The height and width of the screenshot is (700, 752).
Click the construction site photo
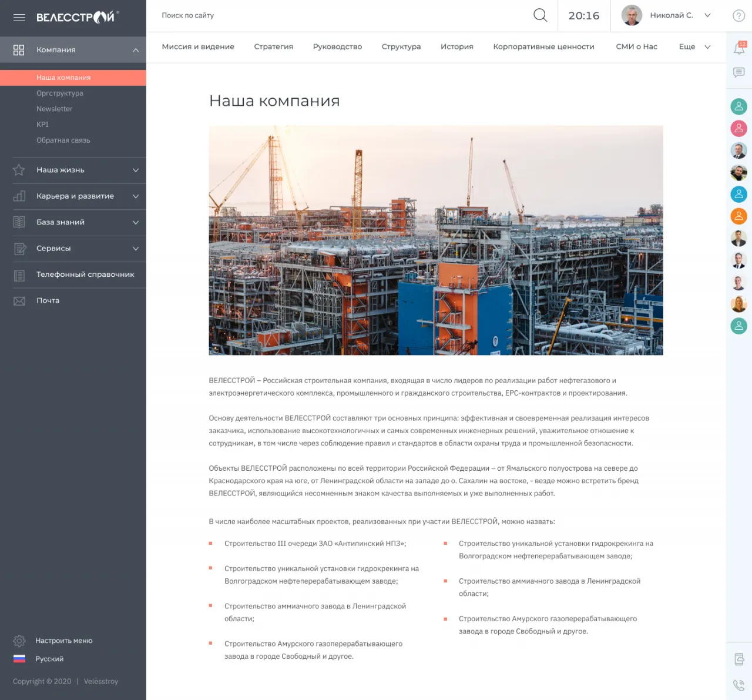click(x=436, y=240)
